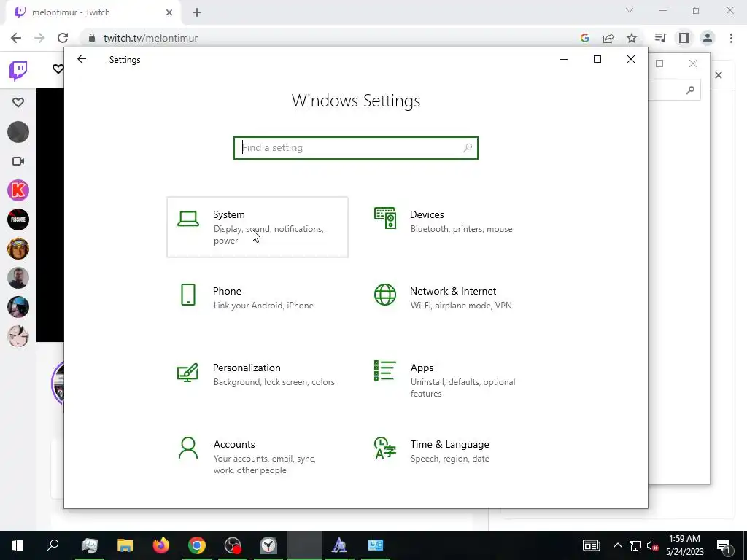Click the Windows Settings heading

[x=356, y=101]
